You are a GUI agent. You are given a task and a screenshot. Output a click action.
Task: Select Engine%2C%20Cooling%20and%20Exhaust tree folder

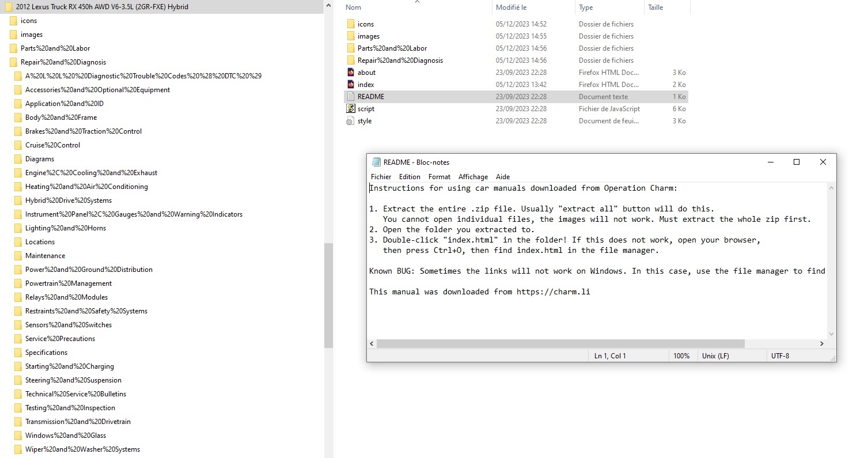click(x=91, y=173)
